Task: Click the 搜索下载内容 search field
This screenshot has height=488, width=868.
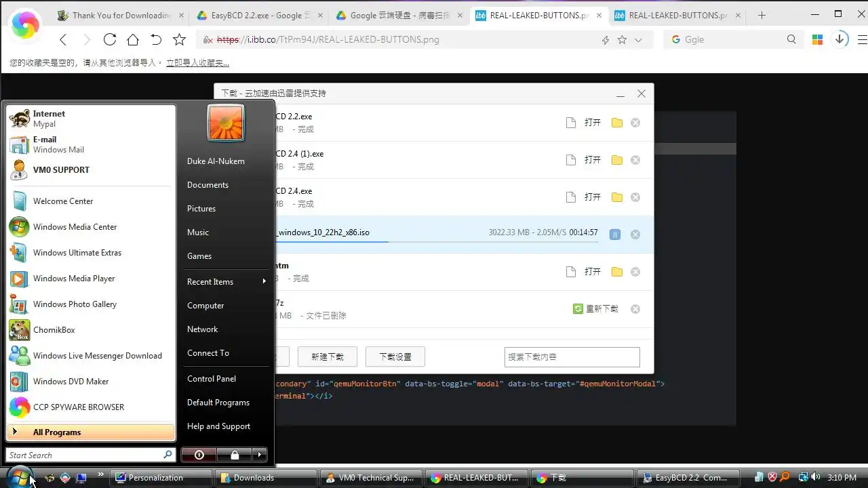Action: click(572, 357)
